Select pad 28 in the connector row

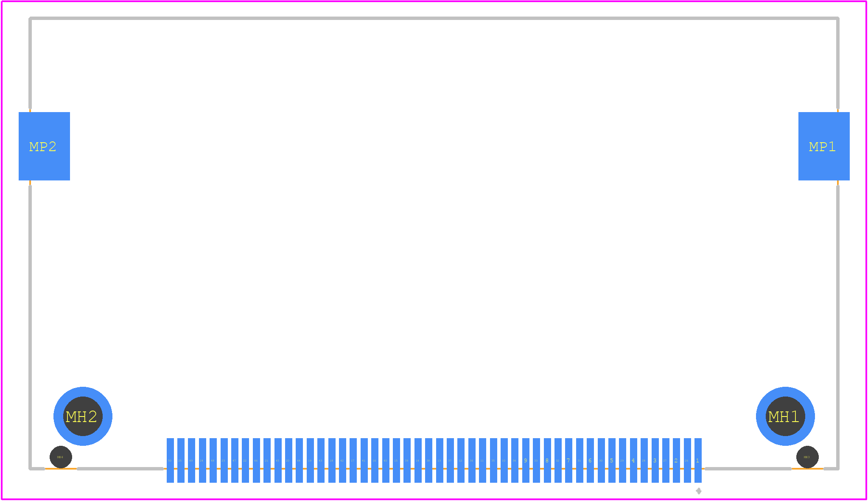[x=644, y=460]
